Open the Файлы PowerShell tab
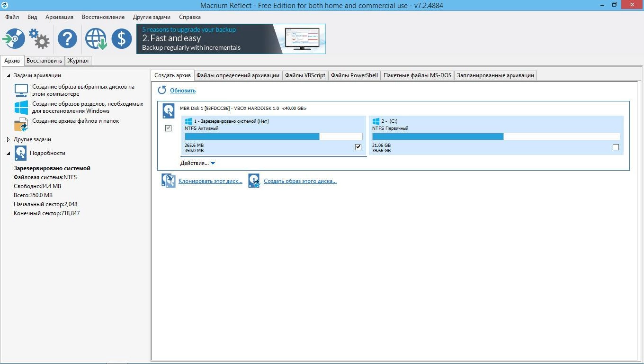The width and height of the screenshot is (644, 364). [x=354, y=75]
